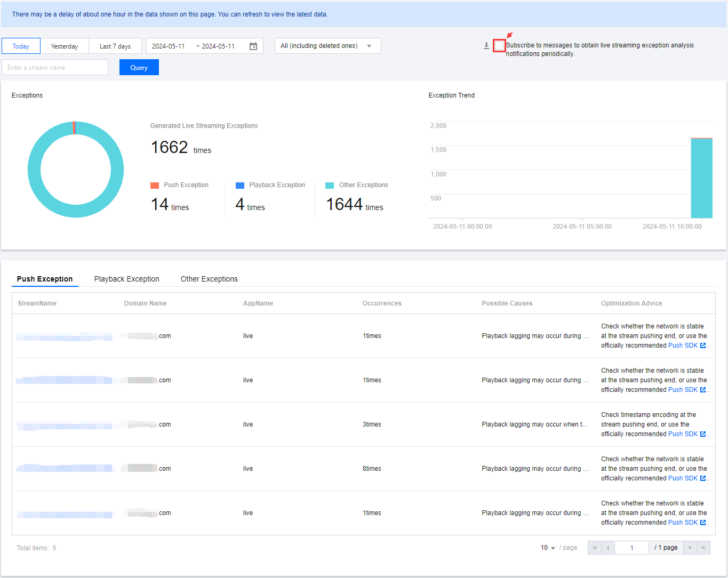Expand the 'All (including deleted ones)' dropdown
Screen dimensions: 728x578
click(327, 46)
